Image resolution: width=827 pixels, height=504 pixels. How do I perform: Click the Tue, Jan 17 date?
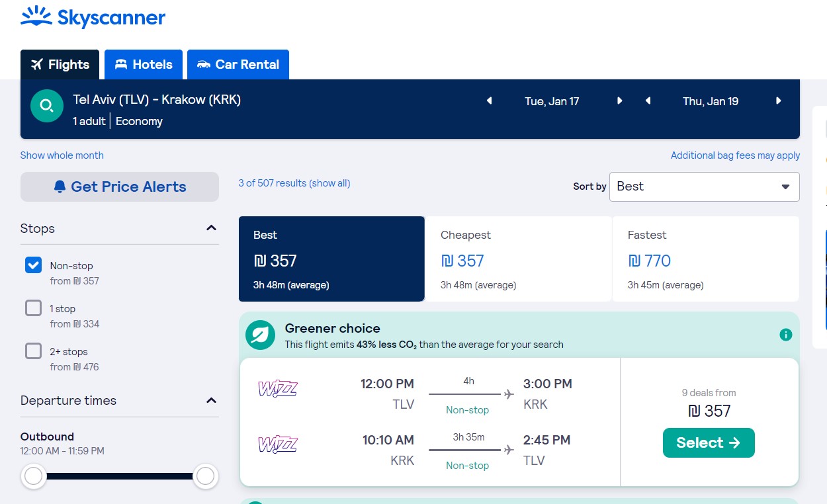[x=552, y=101]
